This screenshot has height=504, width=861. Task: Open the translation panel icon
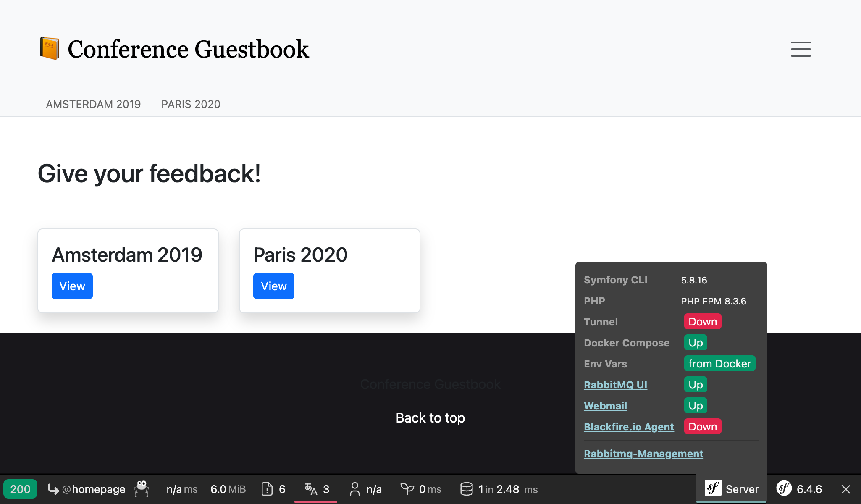pos(311,489)
